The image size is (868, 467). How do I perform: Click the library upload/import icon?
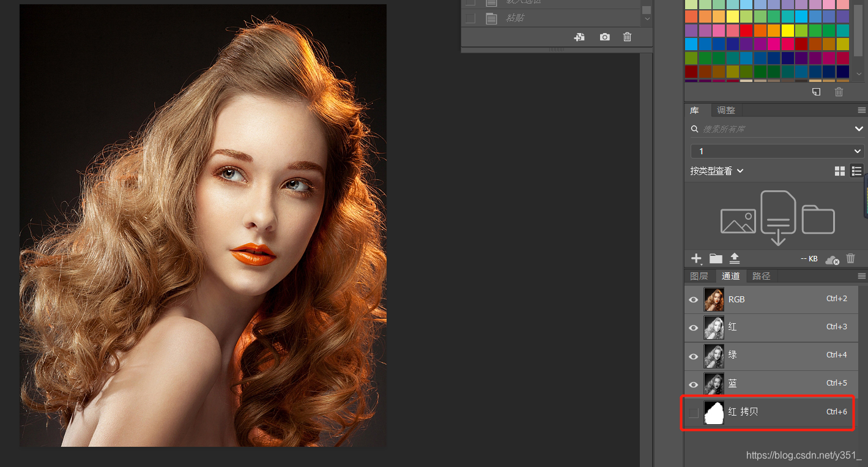[x=735, y=258]
